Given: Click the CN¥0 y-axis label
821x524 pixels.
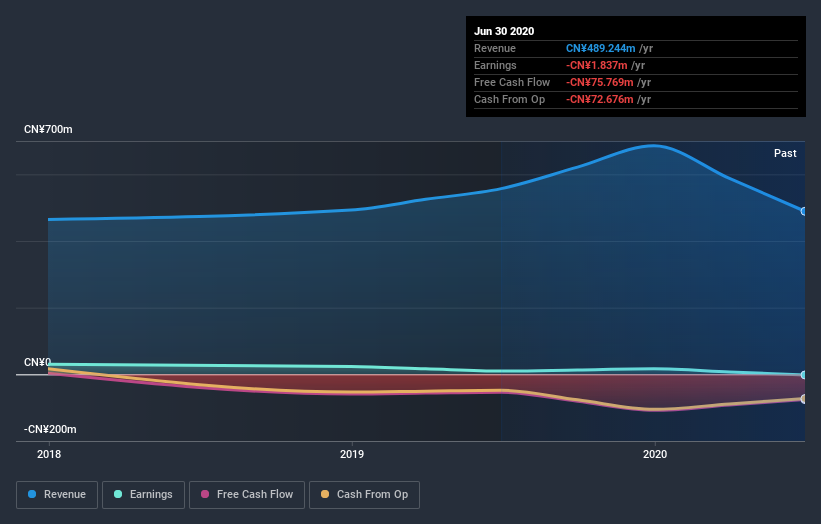Looking at the screenshot, I should tap(37, 362).
